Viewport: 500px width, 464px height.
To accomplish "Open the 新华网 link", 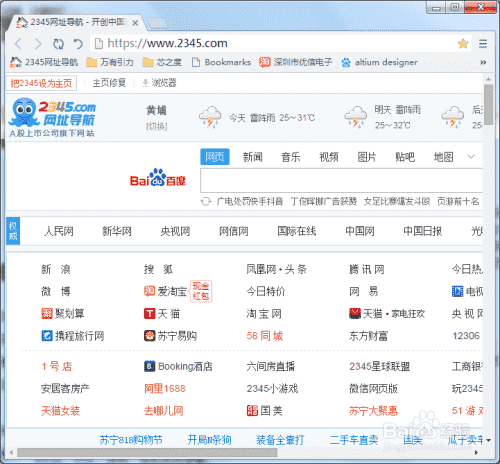I will pos(117,231).
